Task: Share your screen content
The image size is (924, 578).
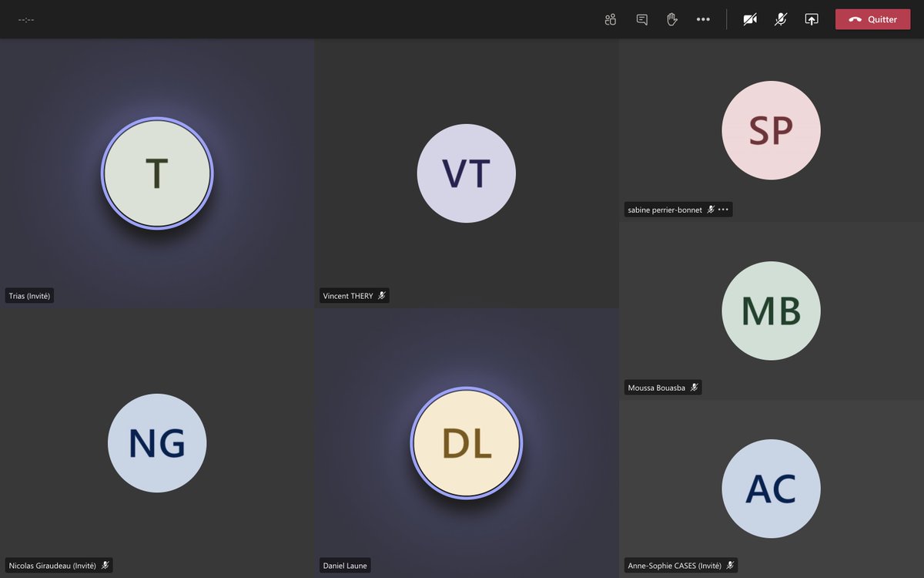Action: [812, 19]
